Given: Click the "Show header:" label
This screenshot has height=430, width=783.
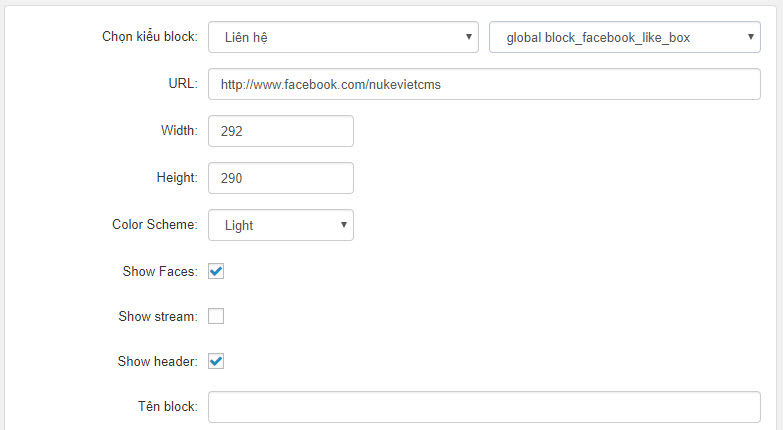Looking at the screenshot, I should coord(158,361).
